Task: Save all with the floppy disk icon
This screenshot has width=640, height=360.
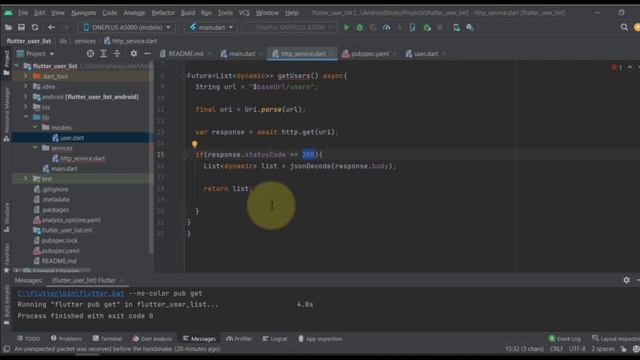Action: coord(21,27)
